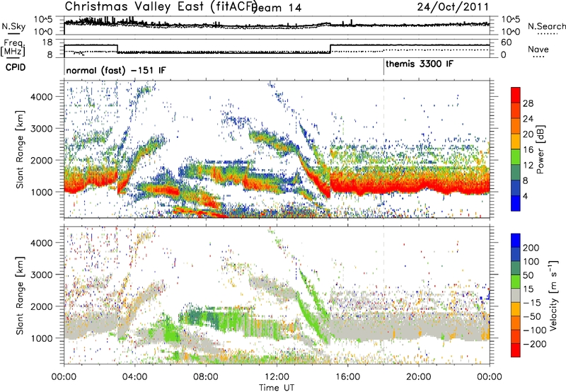Click the 'Freq. [MHz]' axis label
This screenshot has height=392, width=566.
[13, 48]
